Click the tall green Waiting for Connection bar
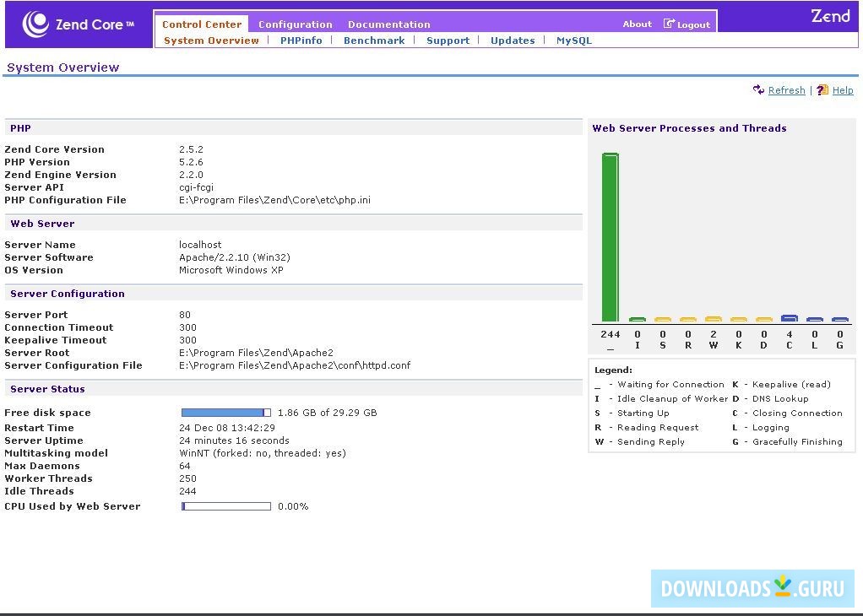Viewport: 863px width, 616px height. [x=610, y=237]
